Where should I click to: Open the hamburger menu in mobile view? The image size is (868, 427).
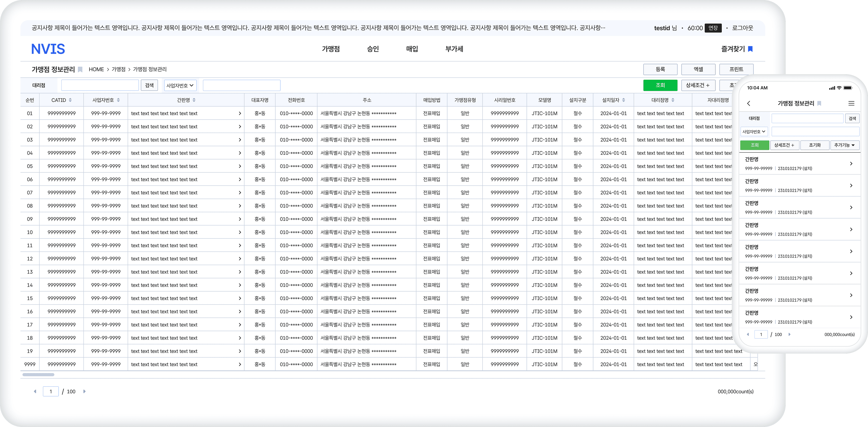click(851, 104)
